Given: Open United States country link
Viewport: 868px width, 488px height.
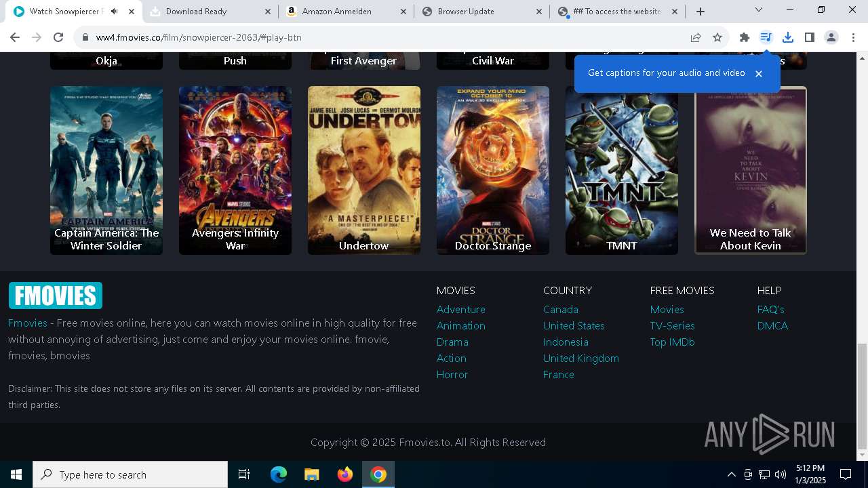Looking at the screenshot, I should pyautogui.click(x=574, y=325).
